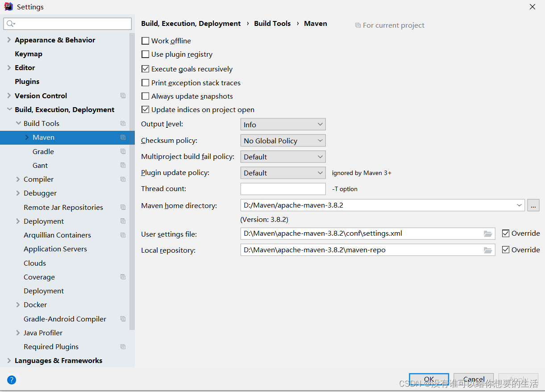545x392 pixels.
Task: Click project-level icon beside Gradle-Android Compiler
Action: click(123, 319)
